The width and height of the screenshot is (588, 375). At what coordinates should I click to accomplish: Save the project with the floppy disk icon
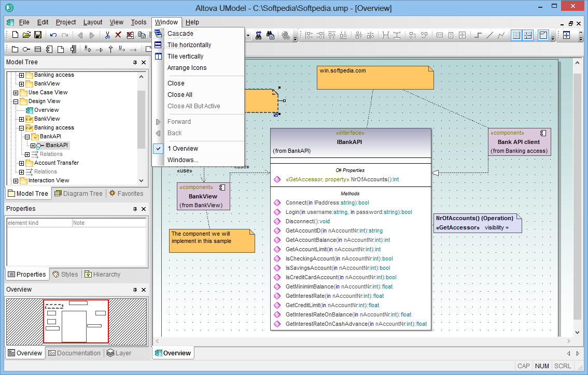point(37,35)
